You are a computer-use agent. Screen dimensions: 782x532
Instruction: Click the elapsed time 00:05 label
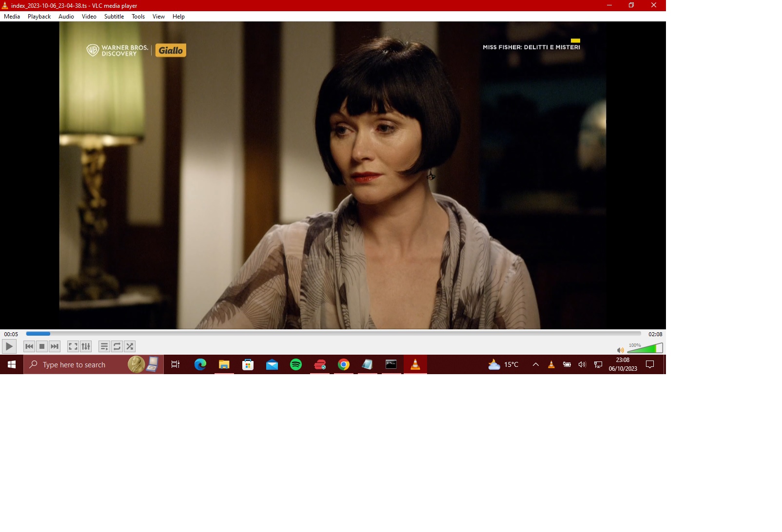pos(11,334)
